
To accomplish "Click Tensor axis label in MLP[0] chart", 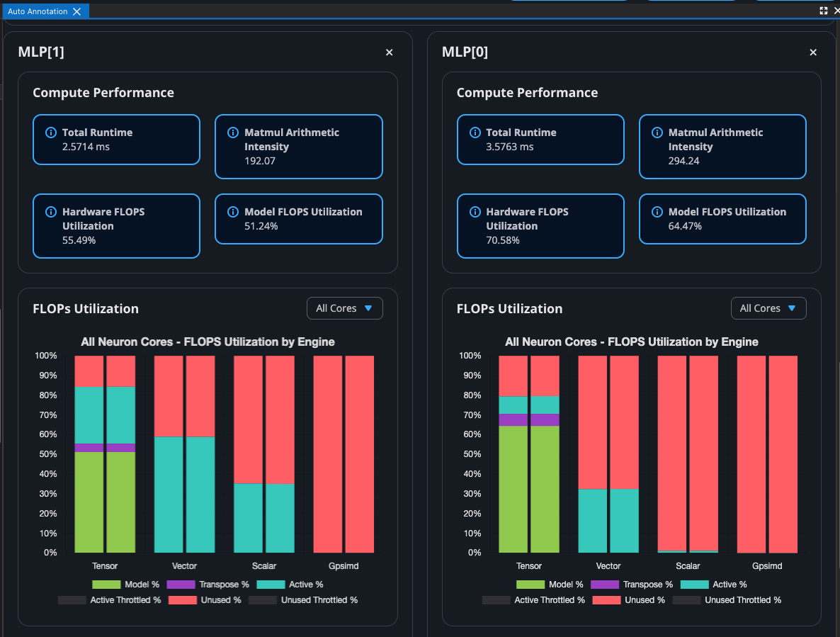I will (x=529, y=565).
